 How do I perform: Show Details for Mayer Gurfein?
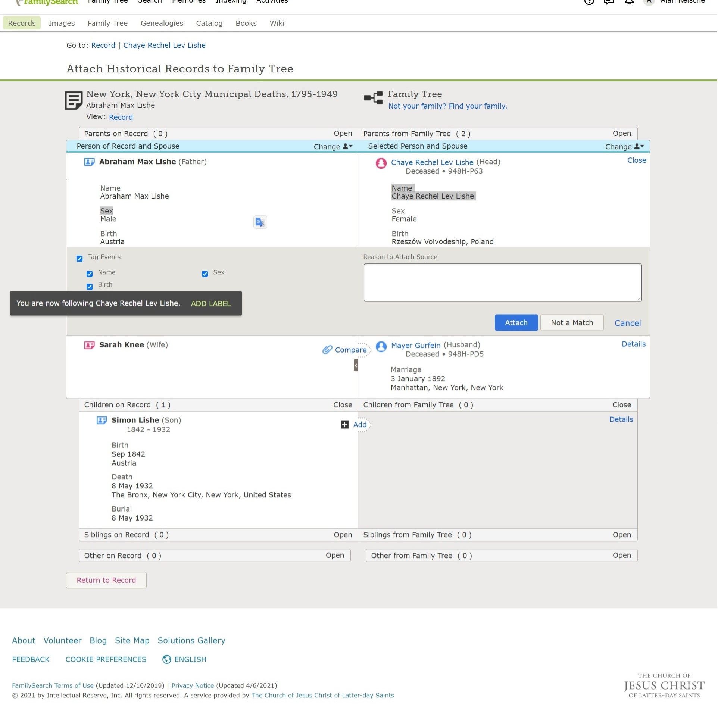(634, 344)
